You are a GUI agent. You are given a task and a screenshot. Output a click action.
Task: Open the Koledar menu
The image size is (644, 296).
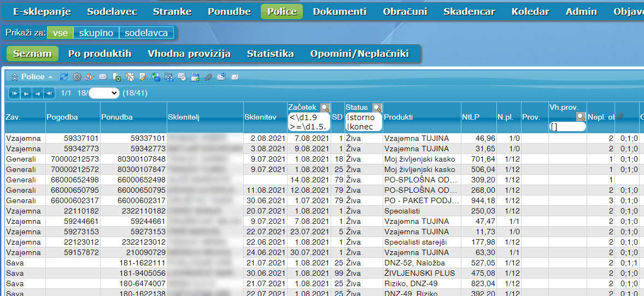[530, 11]
